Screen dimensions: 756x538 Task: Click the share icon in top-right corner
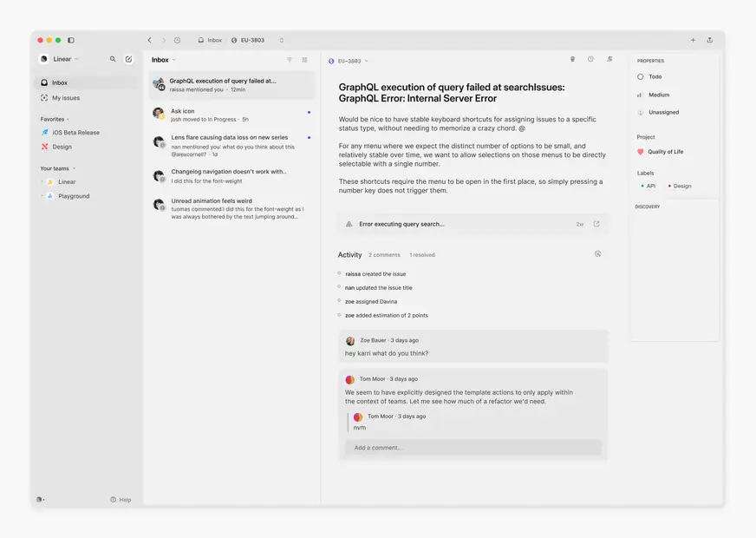click(x=710, y=40)
